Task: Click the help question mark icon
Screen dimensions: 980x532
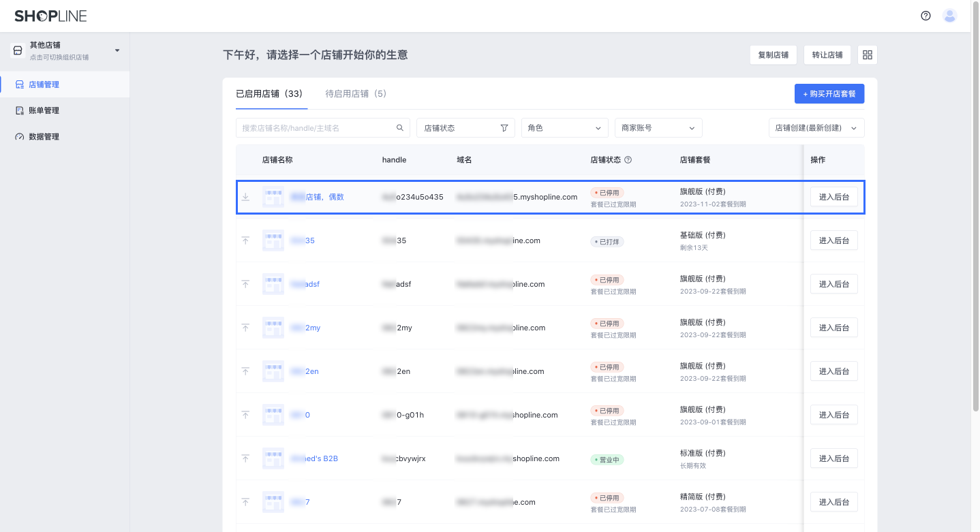Action: (925, 16)
